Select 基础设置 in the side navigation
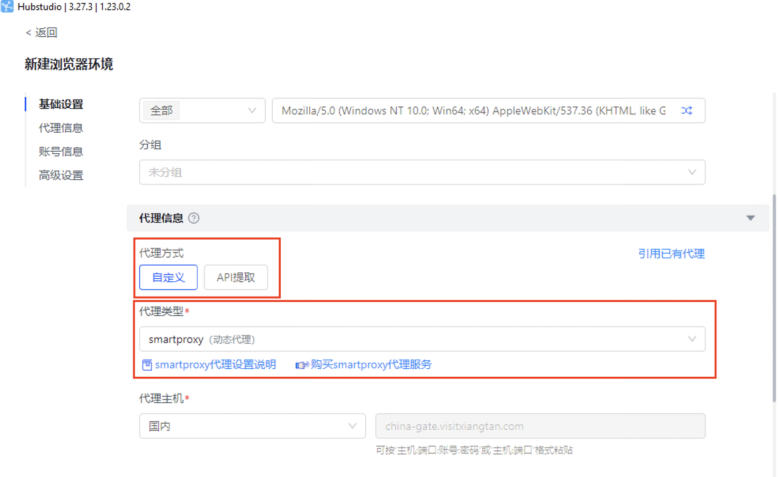The image size is (780, 477). [61, 104]
